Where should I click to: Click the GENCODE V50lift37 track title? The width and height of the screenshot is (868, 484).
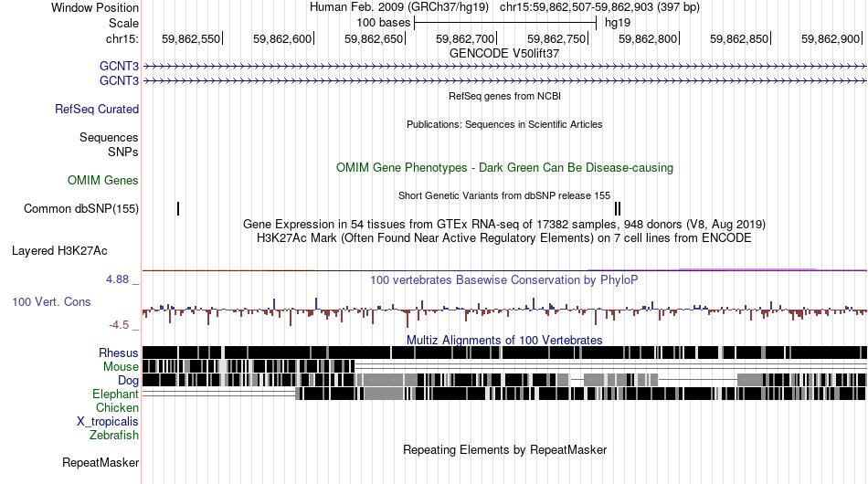click(504, 54)
